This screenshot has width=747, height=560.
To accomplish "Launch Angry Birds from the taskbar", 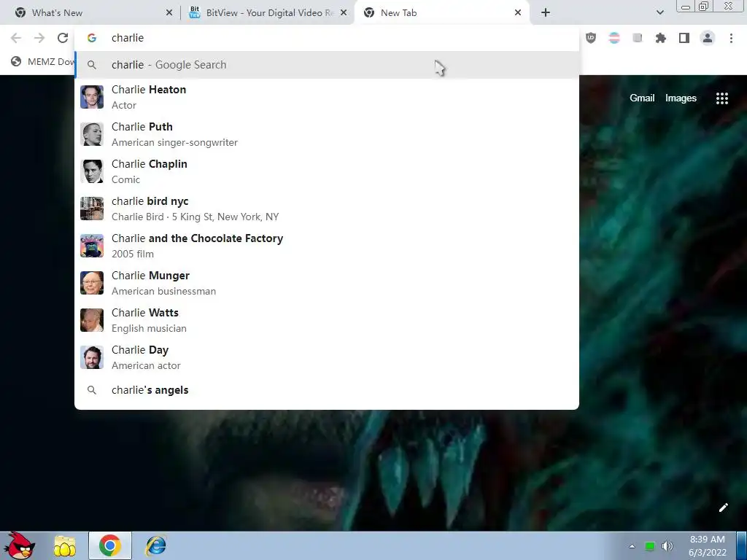I will tap(19, 545).
